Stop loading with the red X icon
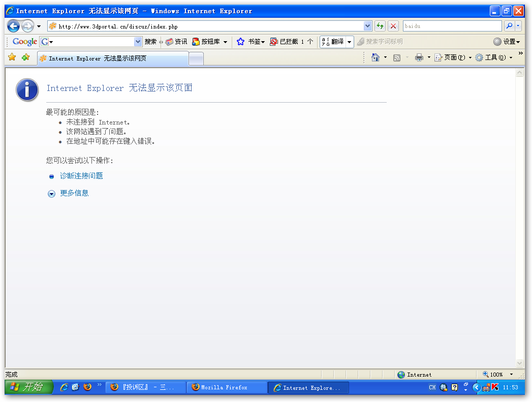532x402 pixels. (x=393, y=26)
